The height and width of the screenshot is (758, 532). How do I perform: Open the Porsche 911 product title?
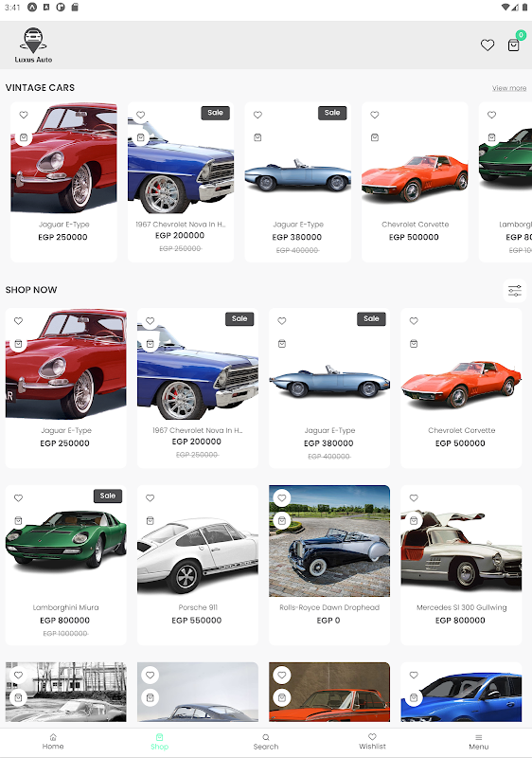(198, 607)
